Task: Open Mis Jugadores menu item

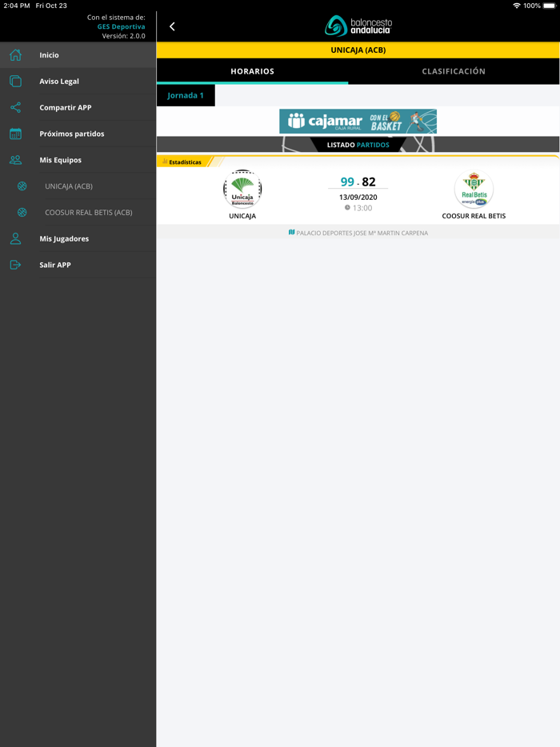Action: click(78, 238)
